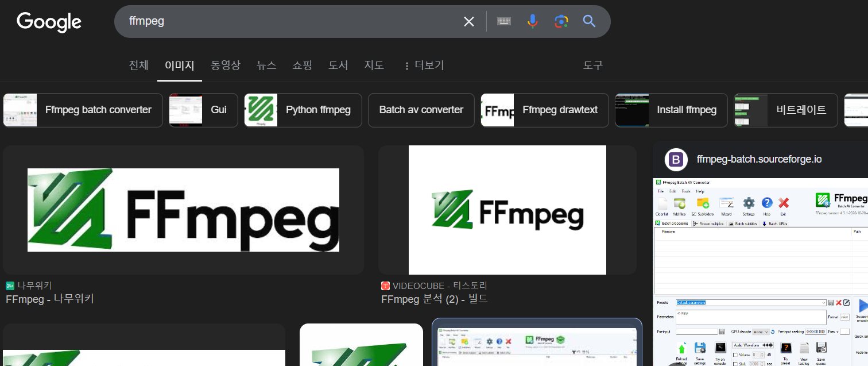Visit the VIDEOCUBE - 티스토리 source label
868x366 pixels.
point(440,286)
